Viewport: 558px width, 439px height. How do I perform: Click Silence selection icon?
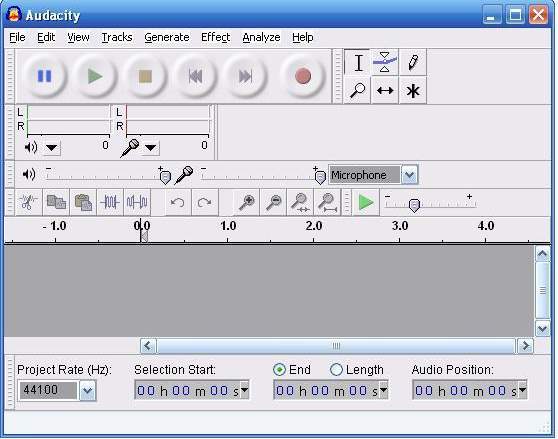point(137,202)
